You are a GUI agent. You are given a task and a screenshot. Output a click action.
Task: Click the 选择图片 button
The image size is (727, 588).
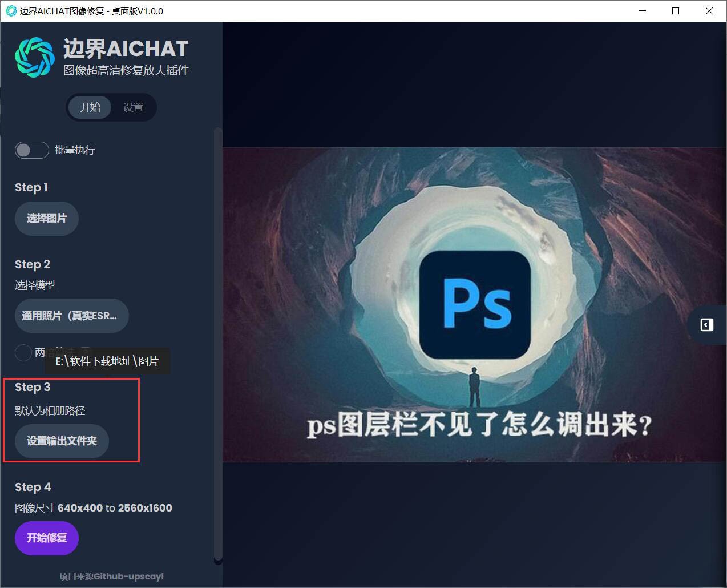[x=47, y=219]
